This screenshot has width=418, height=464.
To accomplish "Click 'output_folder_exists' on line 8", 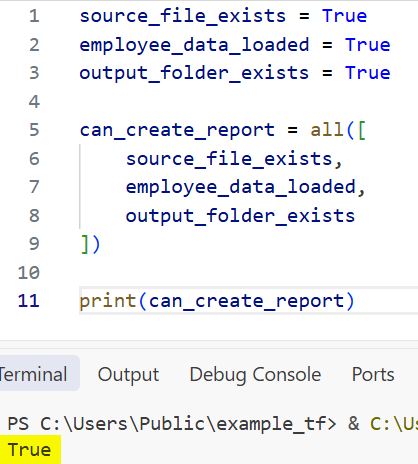I will pyautogui.click(x=240, y=216).
